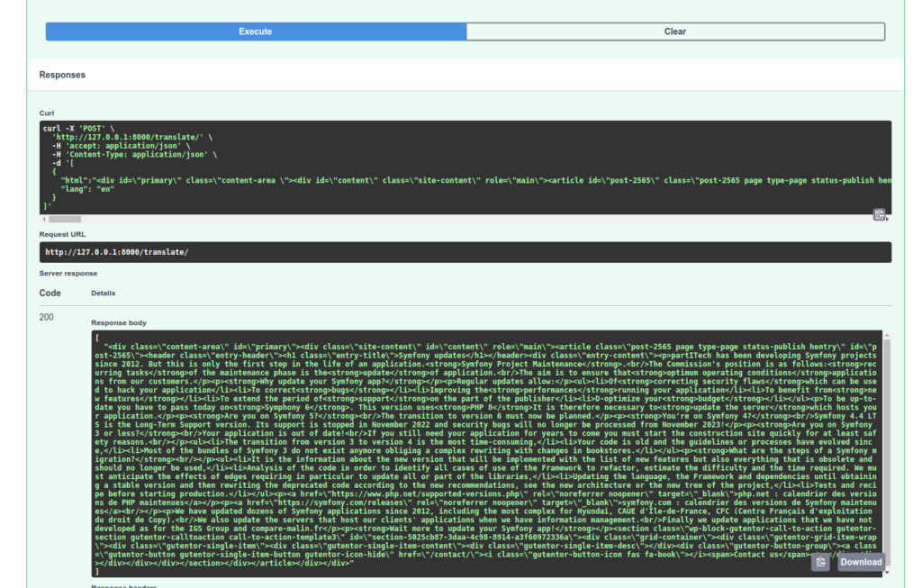922x588 pixels.
Task: Click the Response body label
Action: (119, 322)
